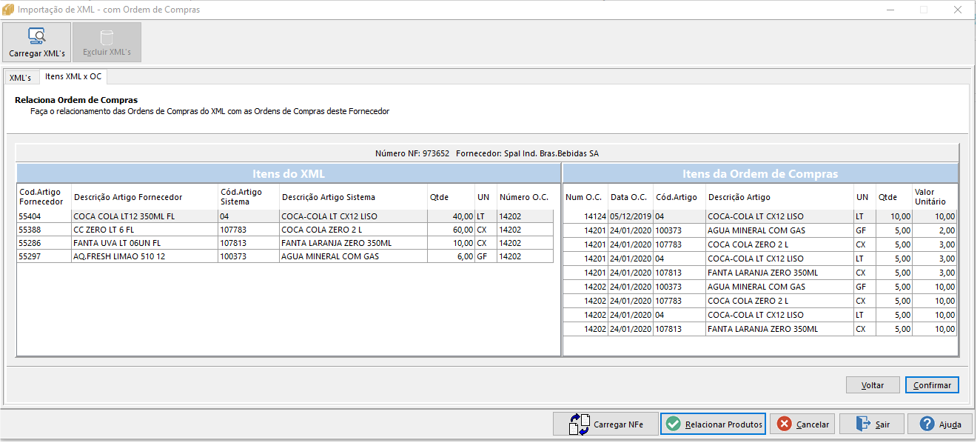Click the Carregar XML's toolbar button
980x443 pixels.
coord(37,42)
